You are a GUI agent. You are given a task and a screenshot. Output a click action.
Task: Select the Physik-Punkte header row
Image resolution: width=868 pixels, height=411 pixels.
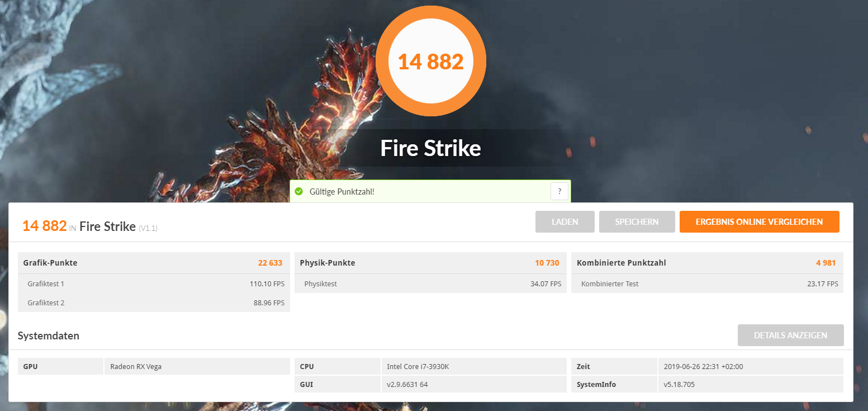tap(430, 263)
